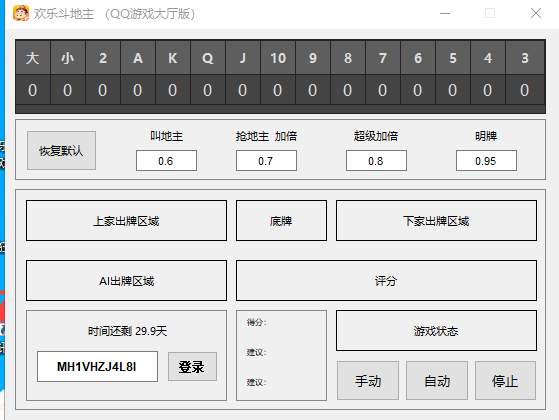Click the 超级加倍 field showing 0.8

376,161
